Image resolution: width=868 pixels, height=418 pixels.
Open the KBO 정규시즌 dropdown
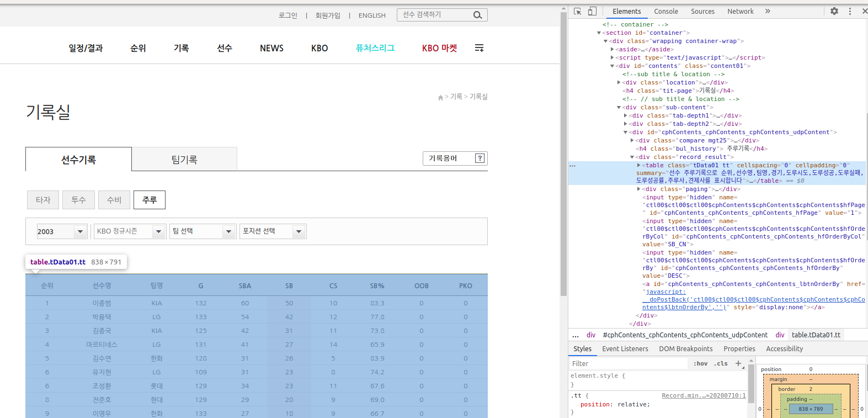[130, 231]
